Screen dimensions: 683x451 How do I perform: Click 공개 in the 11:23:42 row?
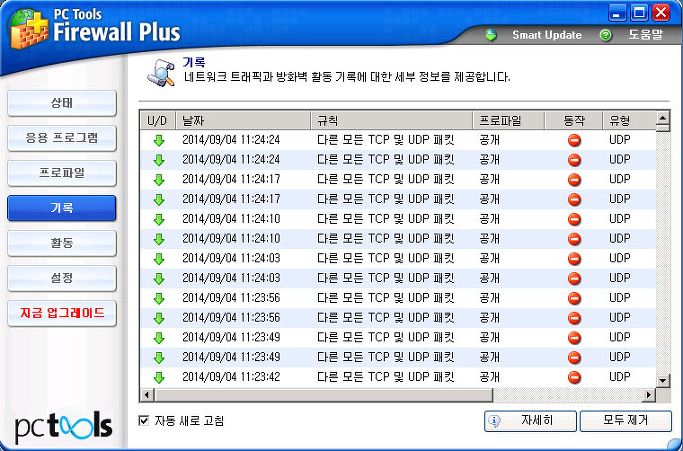point(490,377)
